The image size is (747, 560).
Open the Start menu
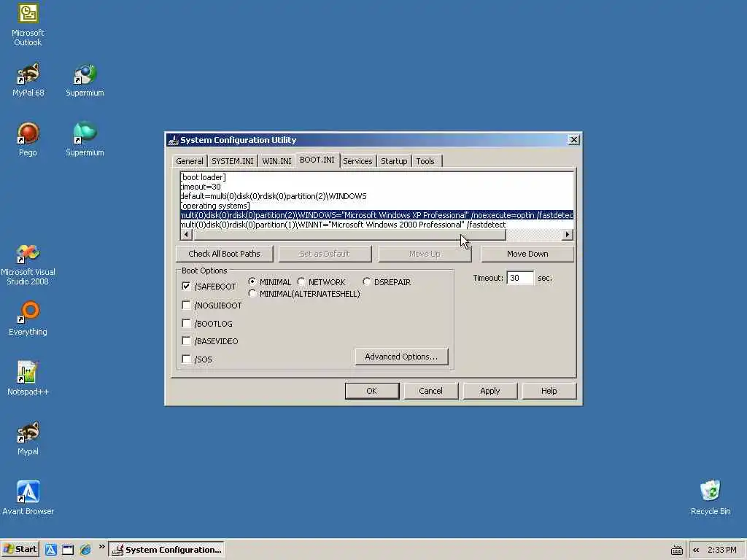[x=20, y=549]
